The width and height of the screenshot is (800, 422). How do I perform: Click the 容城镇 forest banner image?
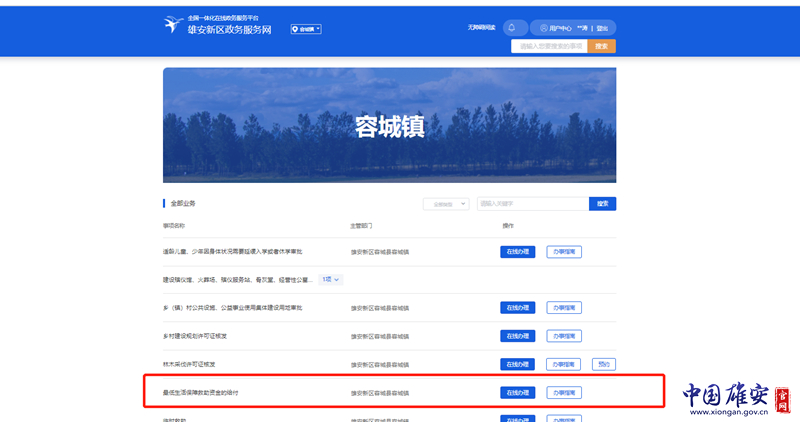coord(389,125)
